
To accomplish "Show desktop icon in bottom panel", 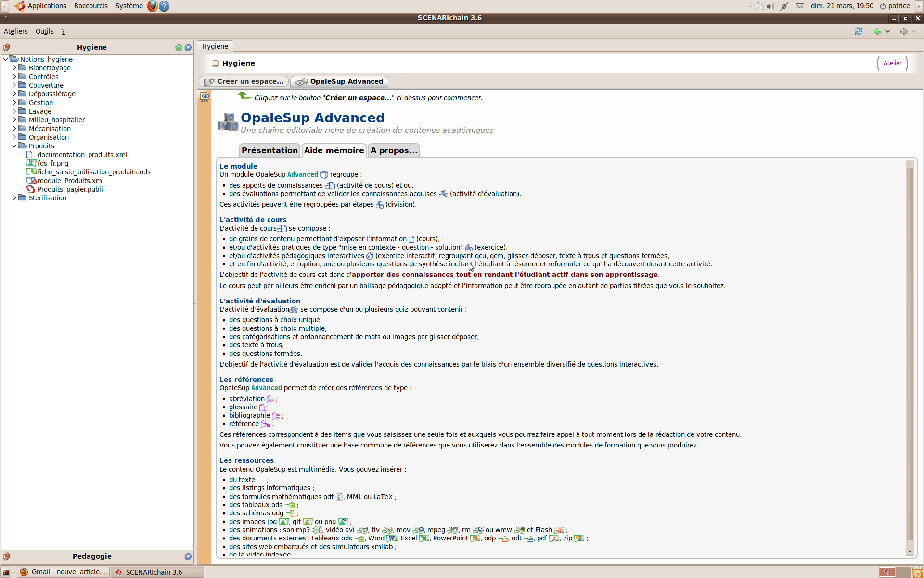I will 6,572.
